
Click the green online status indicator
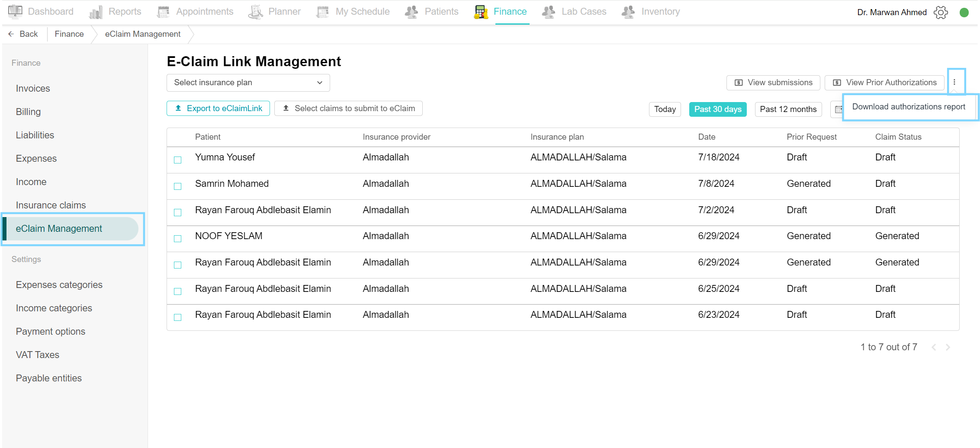click(964, 13)
